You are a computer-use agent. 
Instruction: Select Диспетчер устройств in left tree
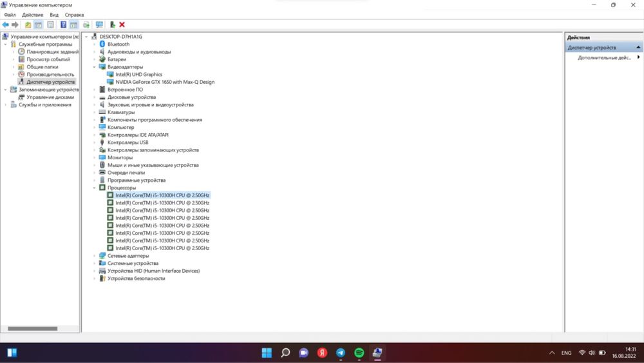(50, 82)
